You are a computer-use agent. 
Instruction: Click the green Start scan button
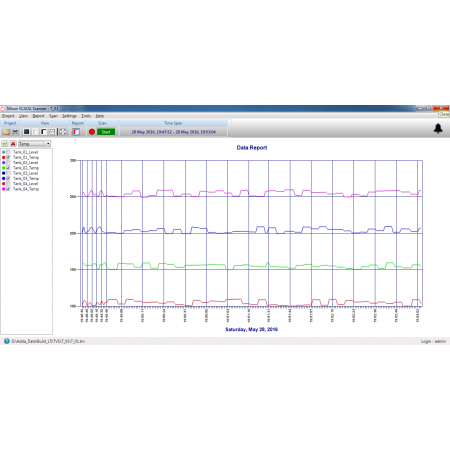(106, 132)
